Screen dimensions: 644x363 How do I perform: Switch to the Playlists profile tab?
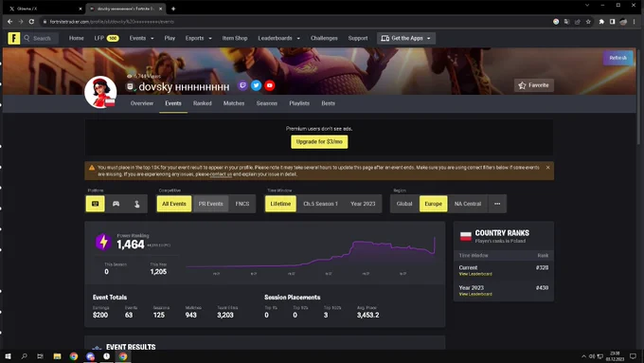click(x=299, y=103)
